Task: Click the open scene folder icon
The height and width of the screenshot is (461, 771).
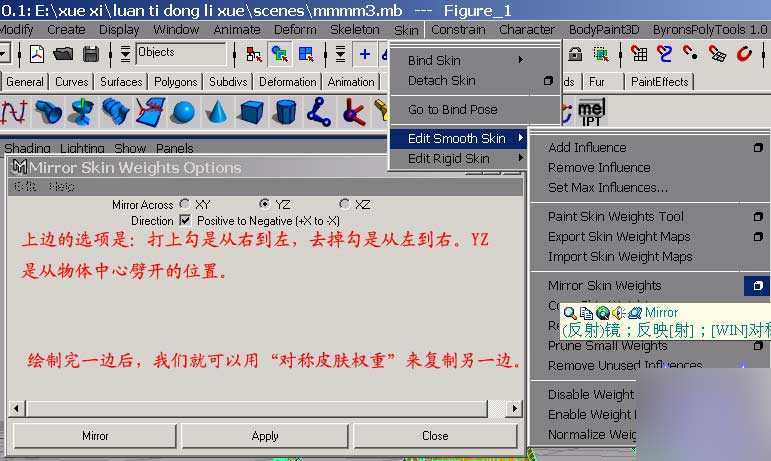Action: pyautogui.click(x=63, y=54)
